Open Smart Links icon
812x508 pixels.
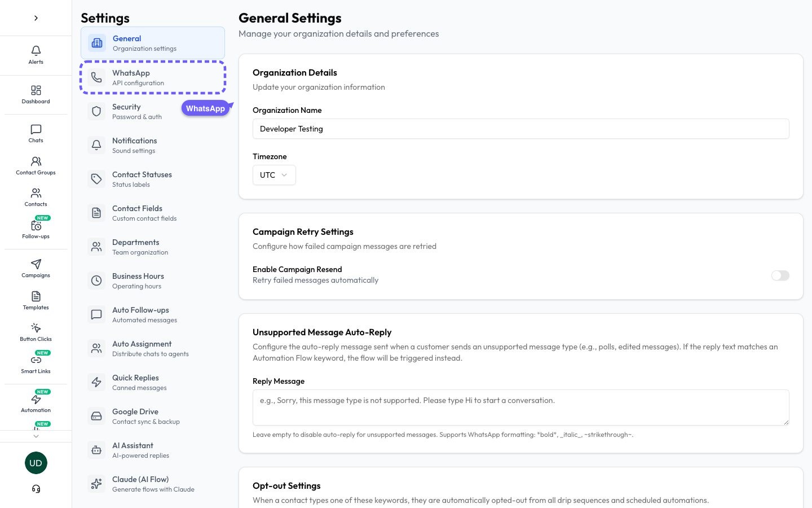point(36,360)
